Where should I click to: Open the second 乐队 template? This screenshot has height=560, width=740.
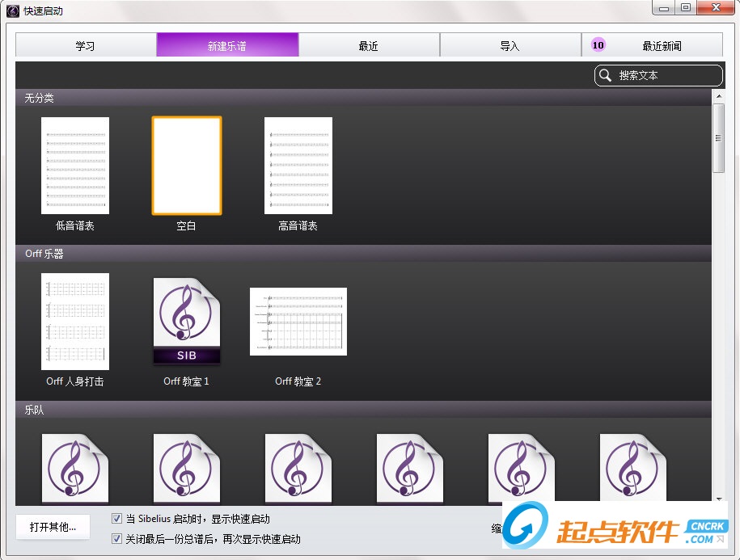click(187, 469)
